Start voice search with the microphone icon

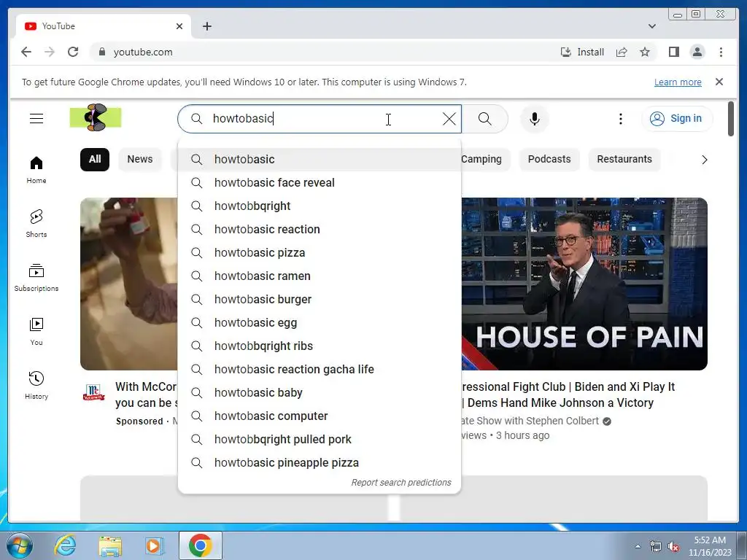(x=535, y=119)
